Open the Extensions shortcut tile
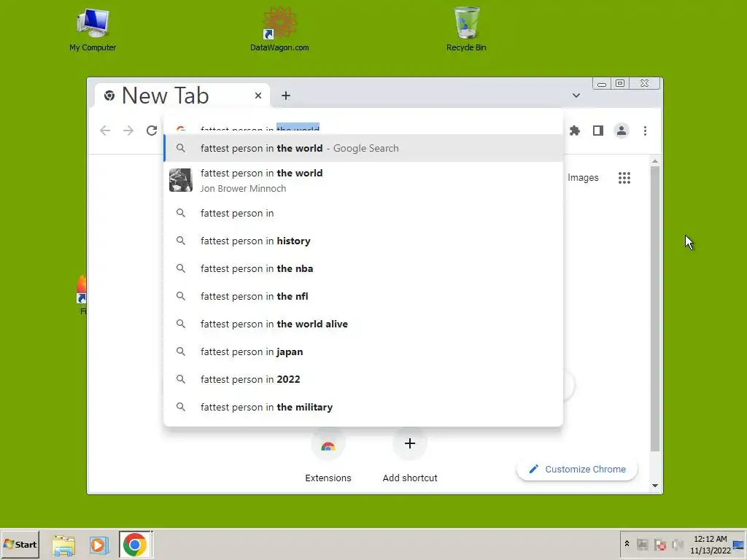The height and width of the screenshot is (560, 747). 328,456
